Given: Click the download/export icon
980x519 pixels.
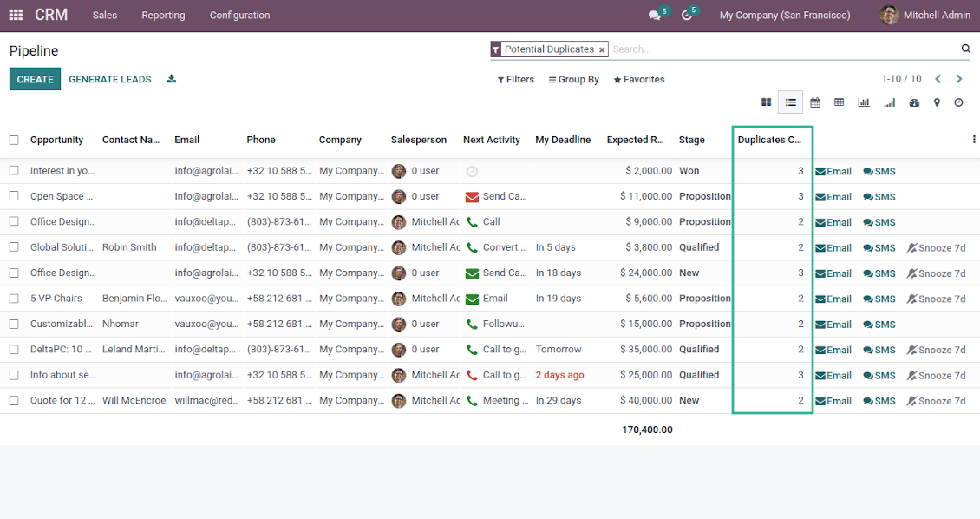Looking at the screenshot, I should (172, 79).
